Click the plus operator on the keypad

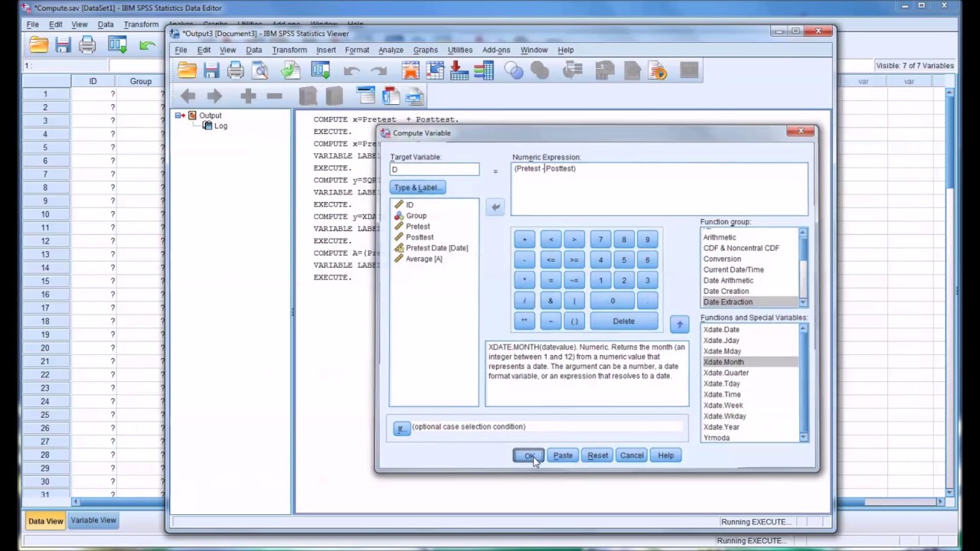point(524,240)
